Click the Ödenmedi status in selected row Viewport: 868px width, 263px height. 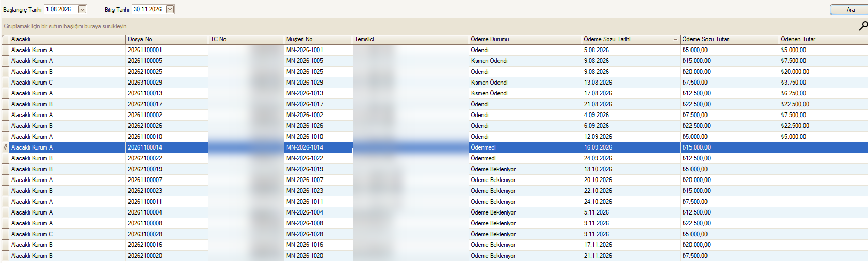coord(483,147)
